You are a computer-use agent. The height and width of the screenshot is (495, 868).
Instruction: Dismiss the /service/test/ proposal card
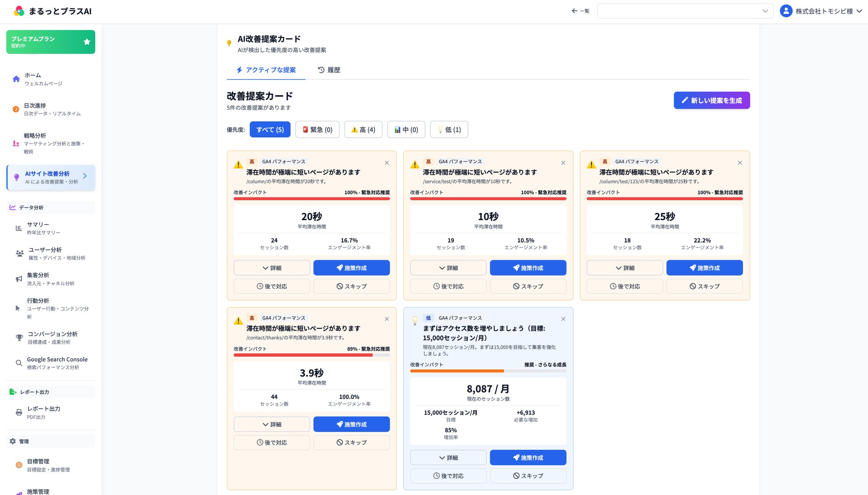(563, 163)
